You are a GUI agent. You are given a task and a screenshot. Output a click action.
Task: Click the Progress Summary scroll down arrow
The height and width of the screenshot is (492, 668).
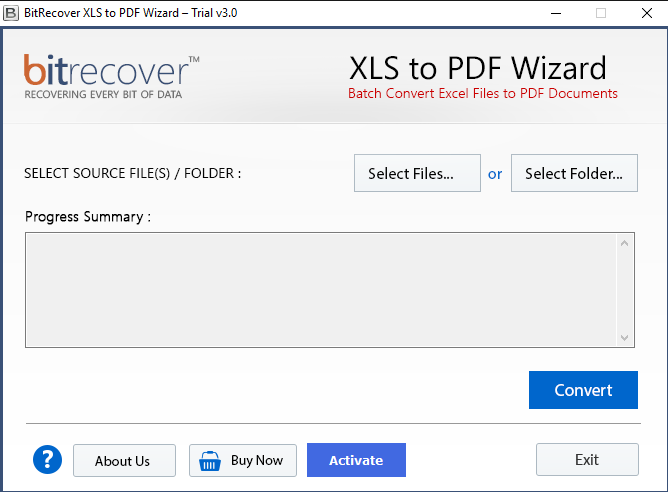tap(625, 338)
